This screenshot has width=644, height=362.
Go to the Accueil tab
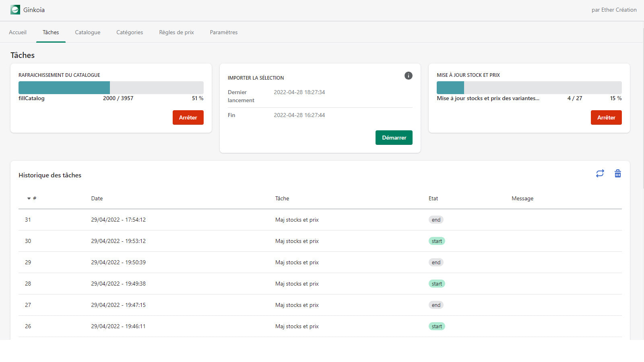[x=18, y=32]
